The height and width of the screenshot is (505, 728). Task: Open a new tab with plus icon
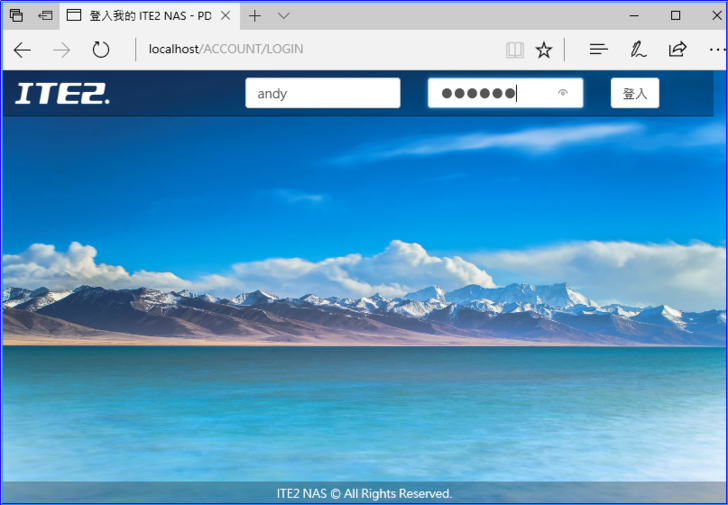click(254, 16)
